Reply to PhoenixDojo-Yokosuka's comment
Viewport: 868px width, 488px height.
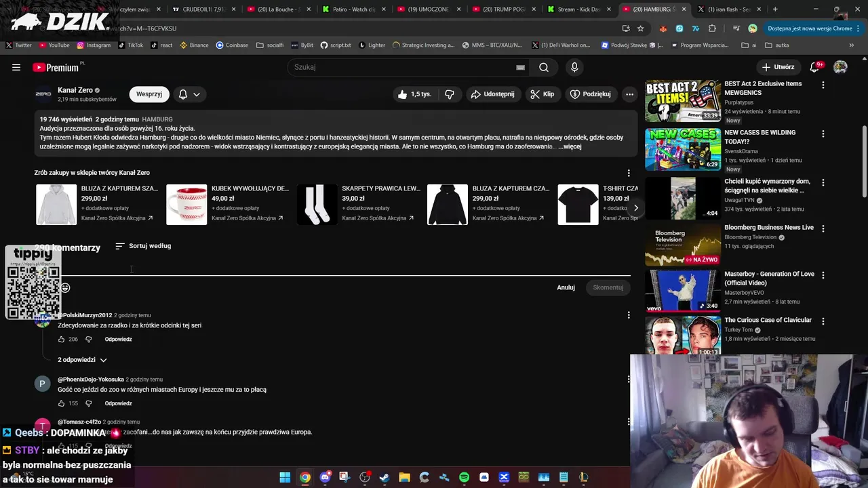118,403
